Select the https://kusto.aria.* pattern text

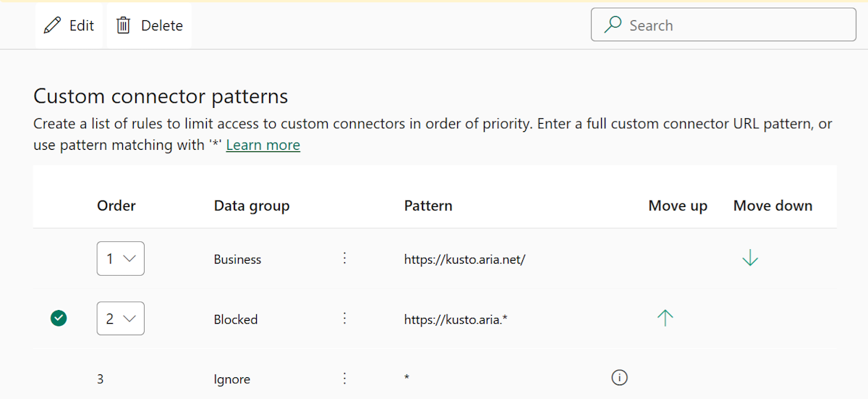click(x=456, y=319)
